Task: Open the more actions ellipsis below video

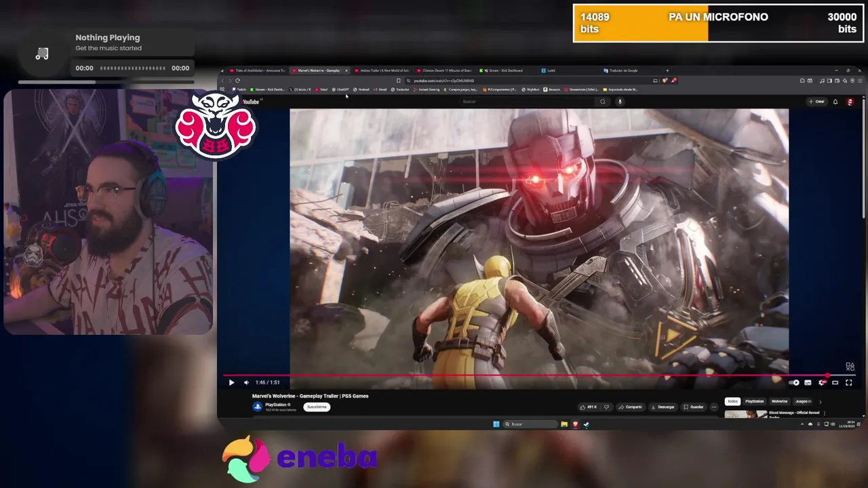Action: coord(714,407)
